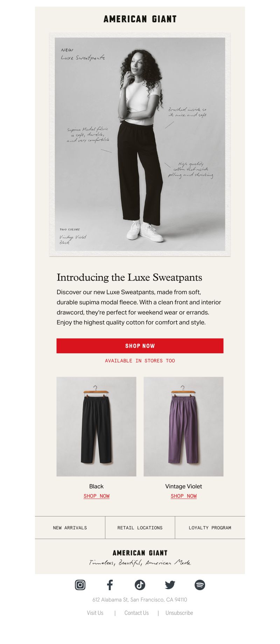280x644 pixels.
Task: Click the American Giant footer logo
Action: (x=140, y=553)
